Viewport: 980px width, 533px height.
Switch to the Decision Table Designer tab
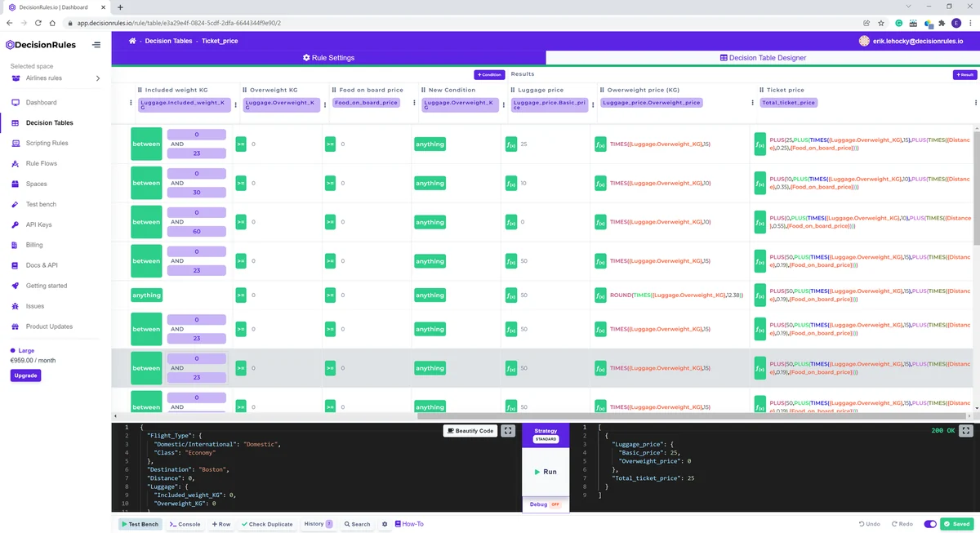point(763,58)
